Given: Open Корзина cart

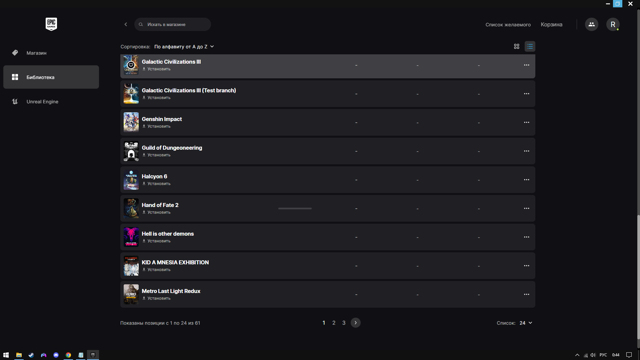Looking at the screenshot, I should tap(551, 24).
